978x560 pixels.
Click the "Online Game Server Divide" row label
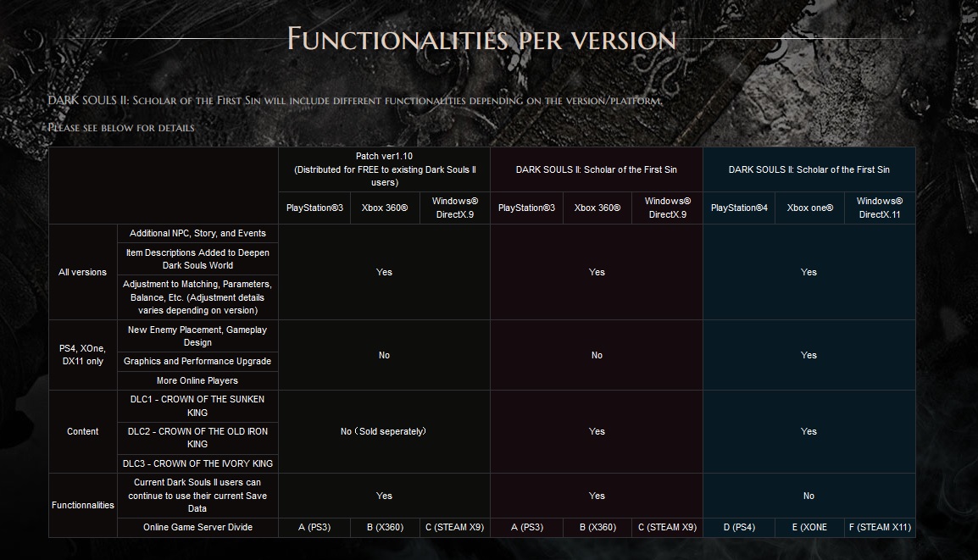pos(197,527)
